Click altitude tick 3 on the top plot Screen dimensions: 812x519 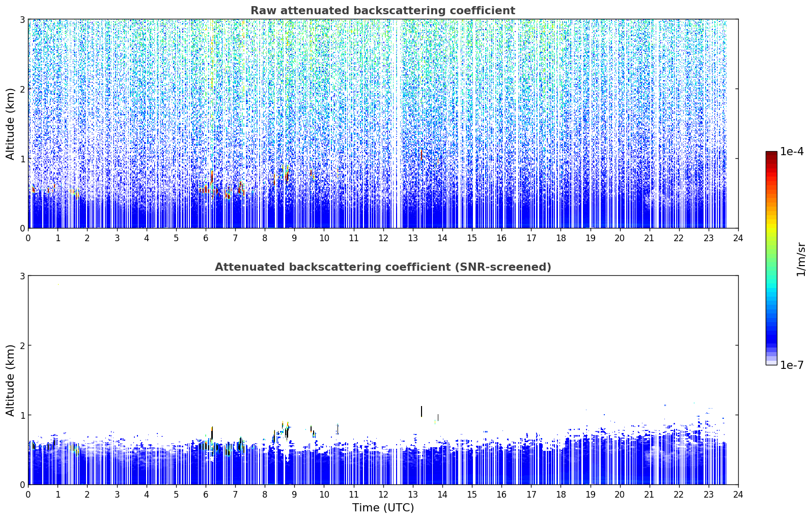[x=22, y=19]
